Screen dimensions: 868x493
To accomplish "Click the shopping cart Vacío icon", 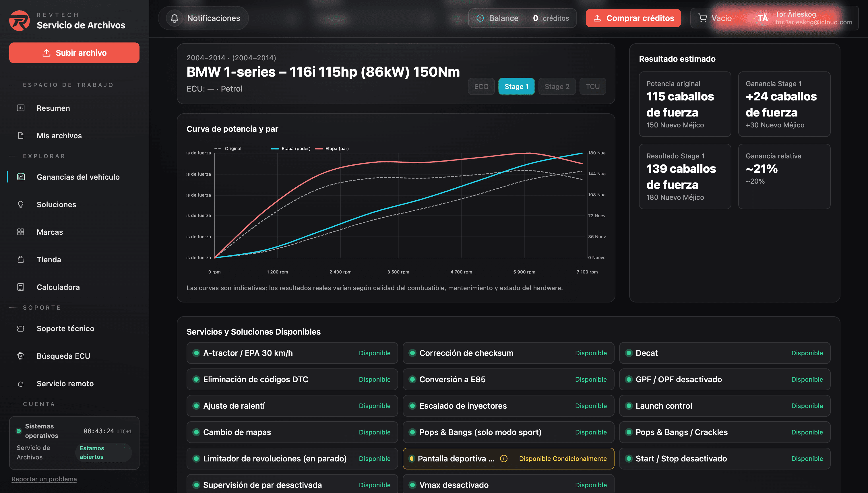I will pyautogui.click(x=702, y=18).
